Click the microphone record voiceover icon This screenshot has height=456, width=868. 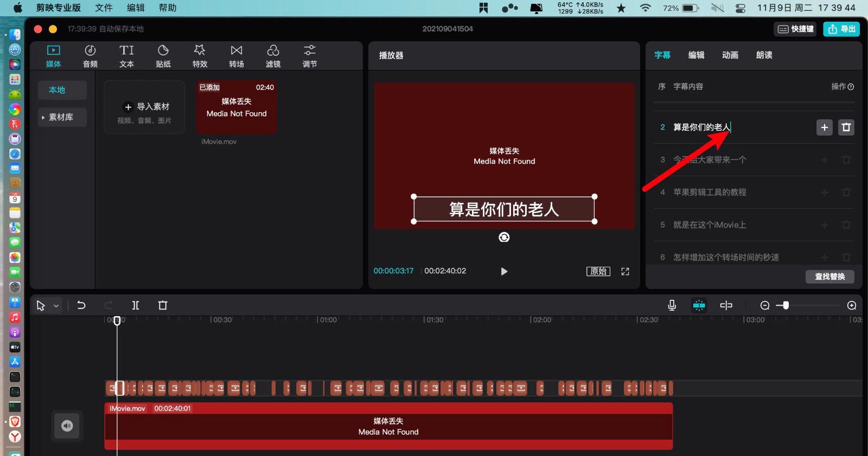click(672, 305)
